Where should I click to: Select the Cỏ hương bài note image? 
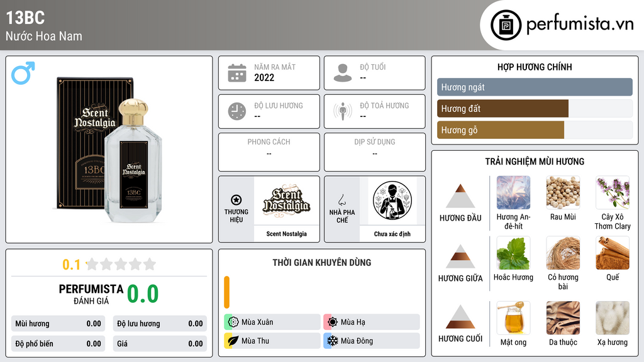(x=563, y=253)
